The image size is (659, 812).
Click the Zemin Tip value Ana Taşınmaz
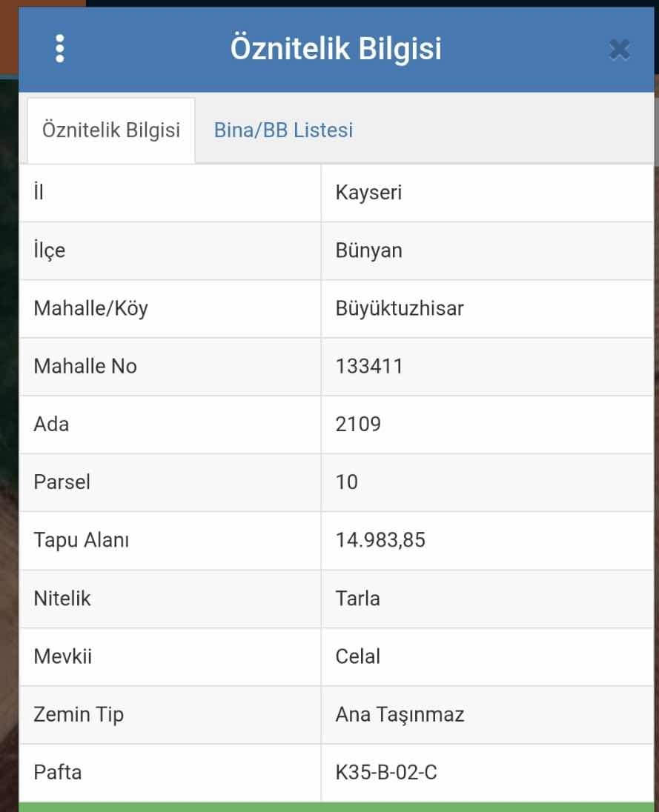coord(400,715)
